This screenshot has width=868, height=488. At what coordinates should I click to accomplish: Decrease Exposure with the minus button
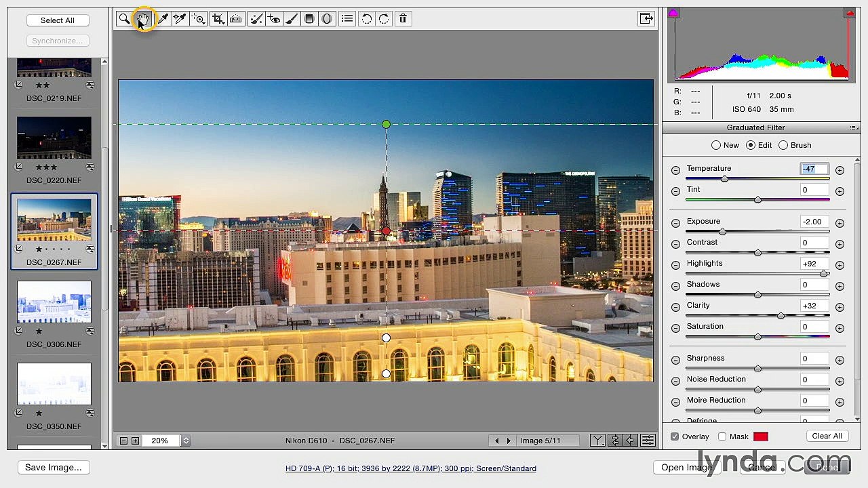pyautogui.click(x=675, y=224)
